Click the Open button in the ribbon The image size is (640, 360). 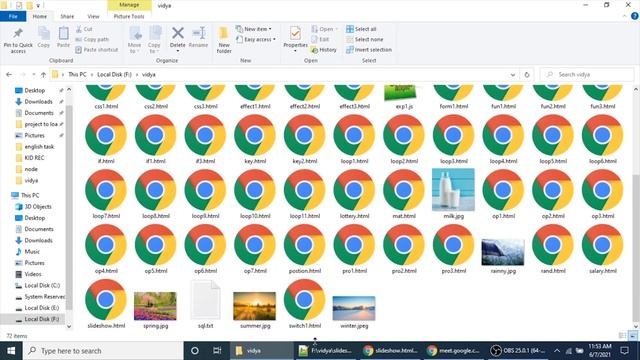[x=324, y=29]
